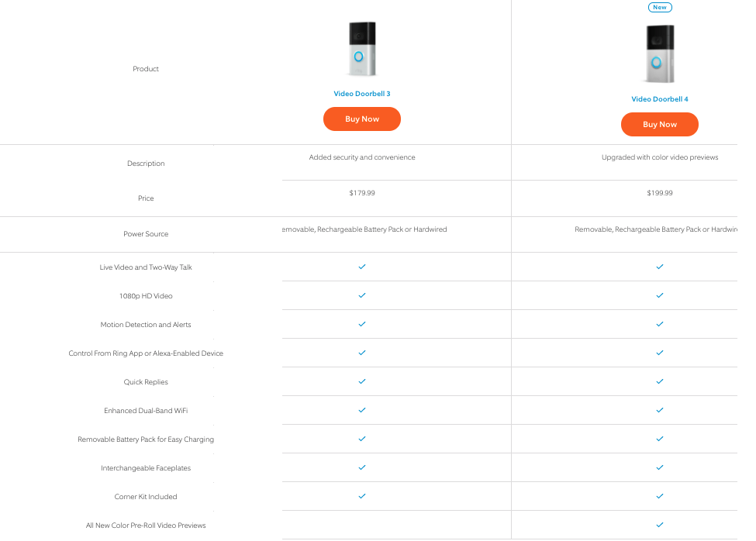The image size is (756, 541).
Task: Click Doorbell 4 power source text
Action: pos(656,229)
